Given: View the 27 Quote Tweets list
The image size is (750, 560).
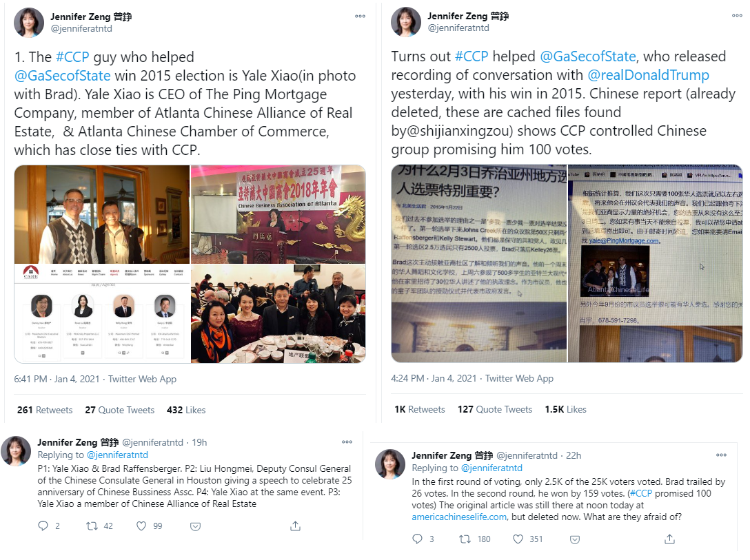Looking at the screenshot, I should (119, 410).
